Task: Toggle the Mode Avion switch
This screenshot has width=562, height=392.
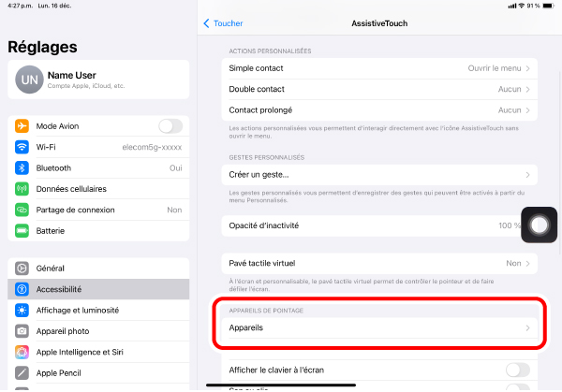Action: coord(170,126)
